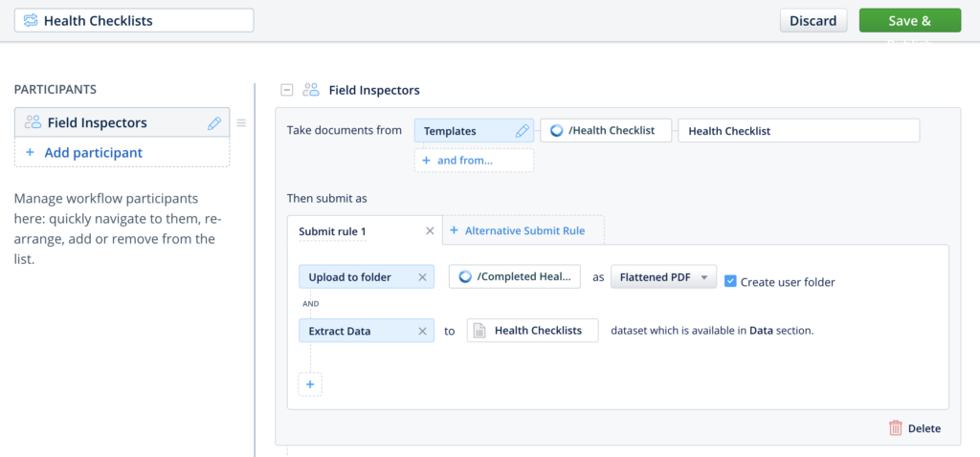This screenshot has width=980, height=457.
Task: Click the drag handle beside Field Inspectors participant
Action: (241, 122)
